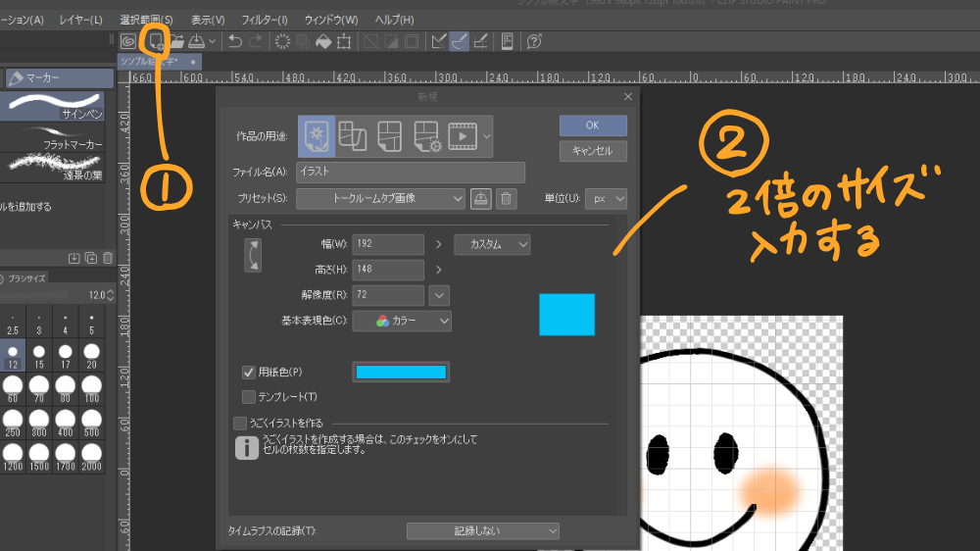Click the Redo arrow icon
The image size is (980, 551).
tap(256, 41)
